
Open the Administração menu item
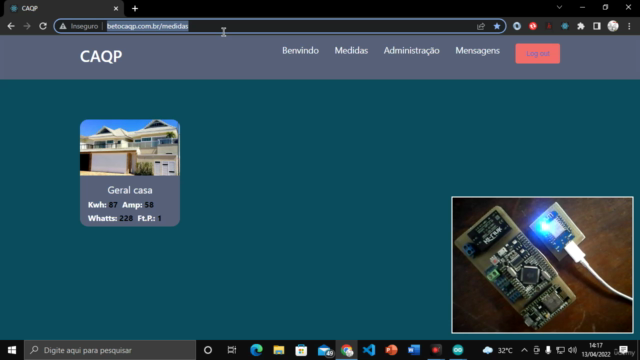tap(411, 51)
